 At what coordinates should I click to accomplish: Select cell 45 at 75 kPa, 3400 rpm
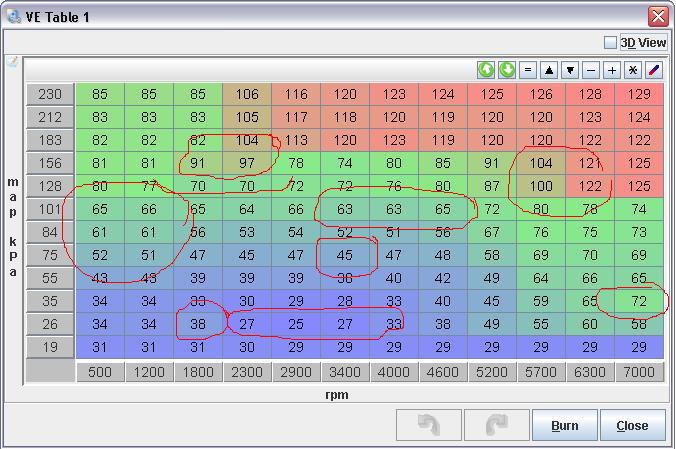coord(345,255)
